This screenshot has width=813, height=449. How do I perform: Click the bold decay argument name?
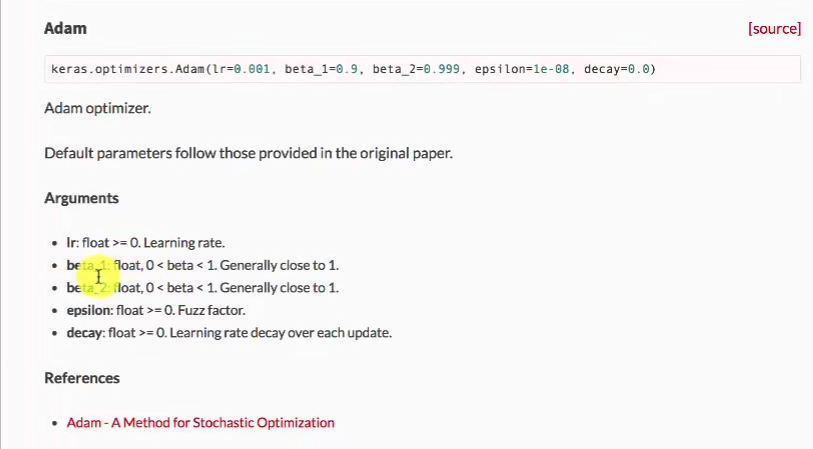(x=85, y=333)
